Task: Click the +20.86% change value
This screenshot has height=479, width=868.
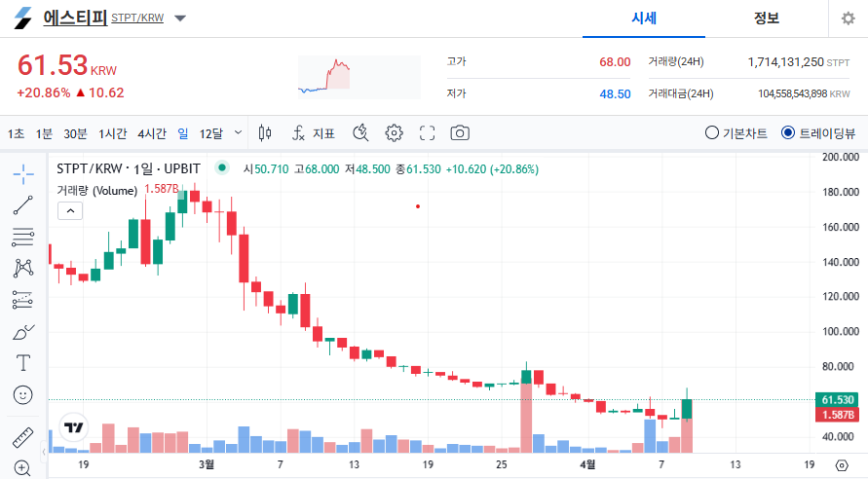Action: tap(44, 92)
